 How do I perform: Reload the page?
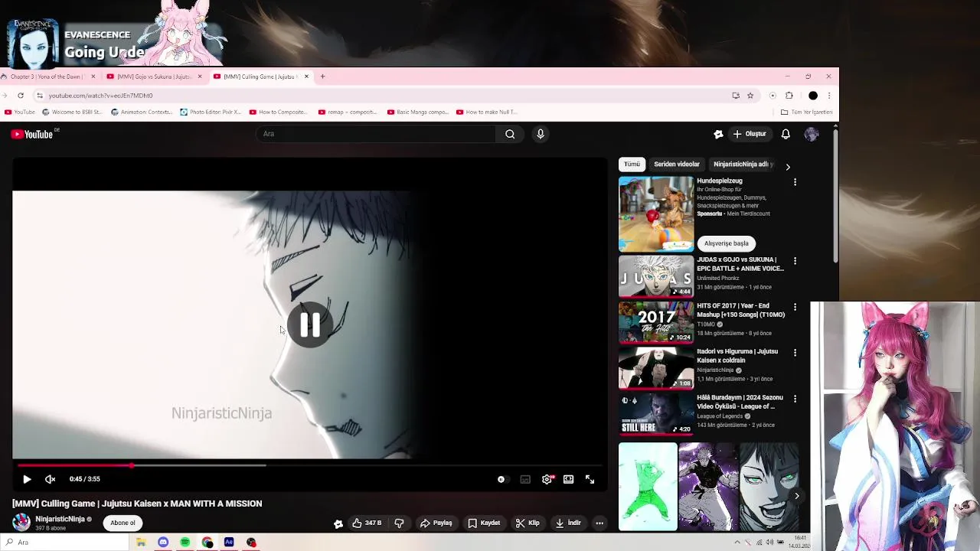pyautogui.click(x=21, y=96)
